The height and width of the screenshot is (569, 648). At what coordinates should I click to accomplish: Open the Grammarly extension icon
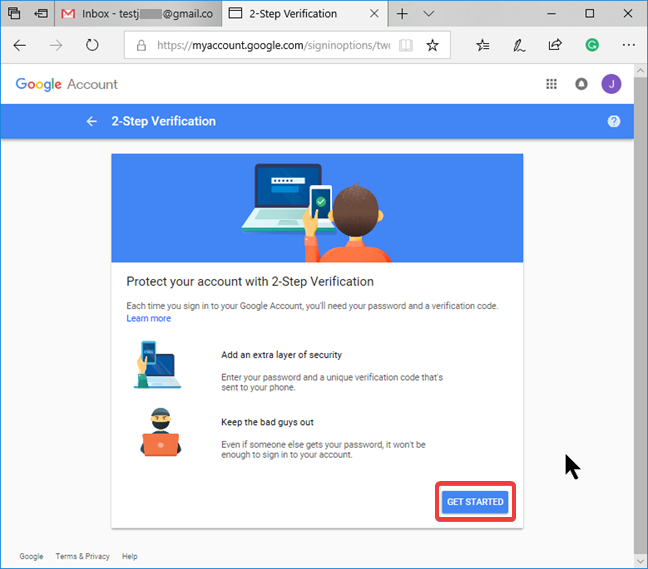click(x=592, y=45)
